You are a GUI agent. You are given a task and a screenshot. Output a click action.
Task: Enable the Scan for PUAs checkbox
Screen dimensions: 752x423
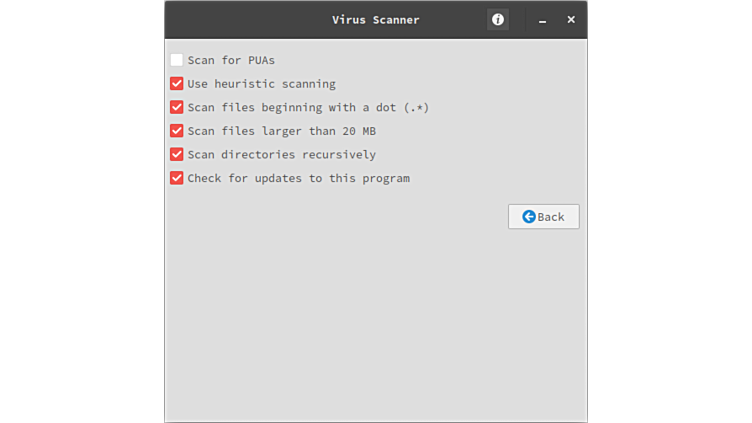[x=177, y=60]
